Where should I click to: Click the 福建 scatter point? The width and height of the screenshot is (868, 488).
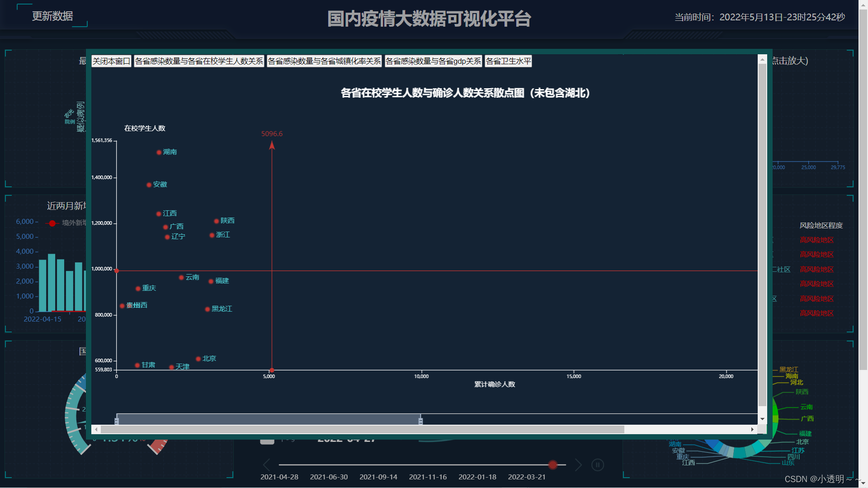(x=211, y=281)
